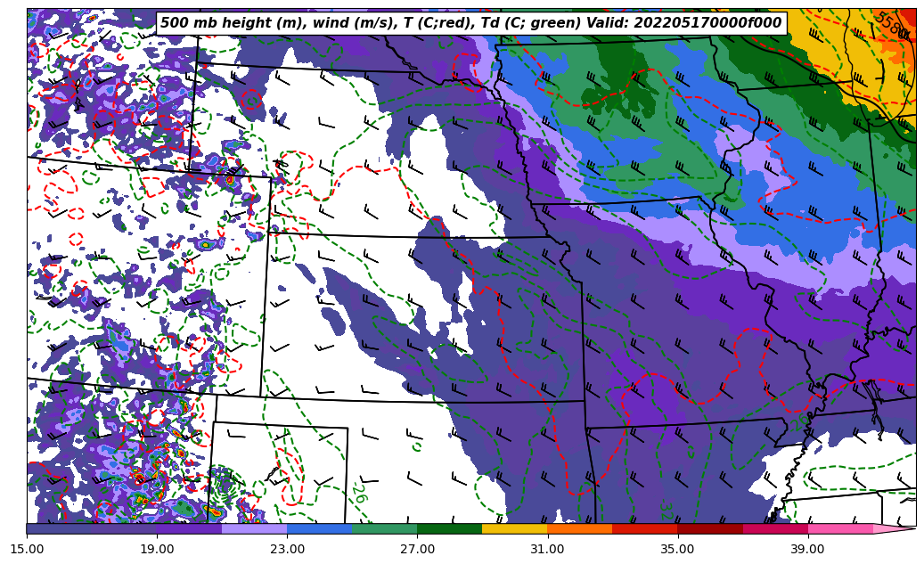Pick the dark green colorbar segment
924x564 pixels.
pyautogui.click(x=449, y=528)
